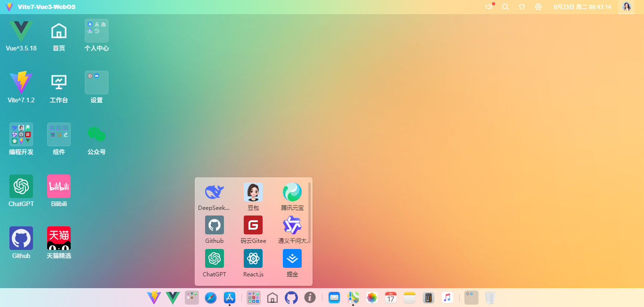Open 掘金 in the folder popup
Viewport: 644px width, 307px height.
pos(292,258)
